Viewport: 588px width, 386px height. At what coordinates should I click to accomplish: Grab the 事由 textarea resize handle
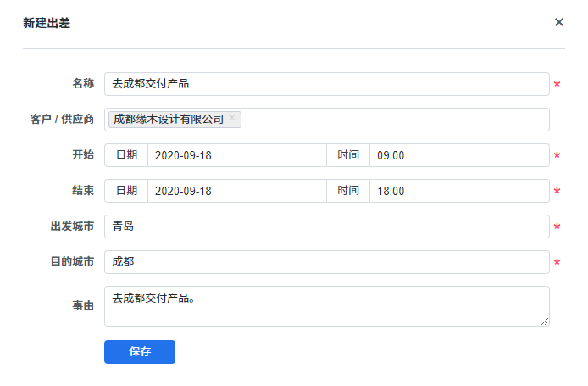pyautogui.click(x=545, y=322)
